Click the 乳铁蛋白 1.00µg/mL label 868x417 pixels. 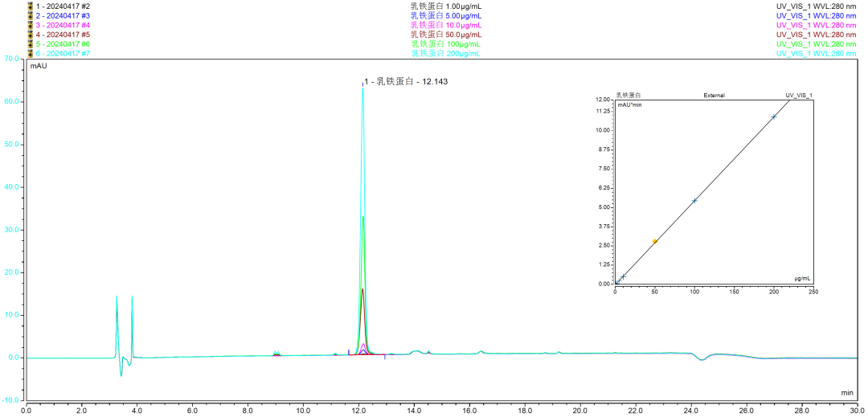445,6
